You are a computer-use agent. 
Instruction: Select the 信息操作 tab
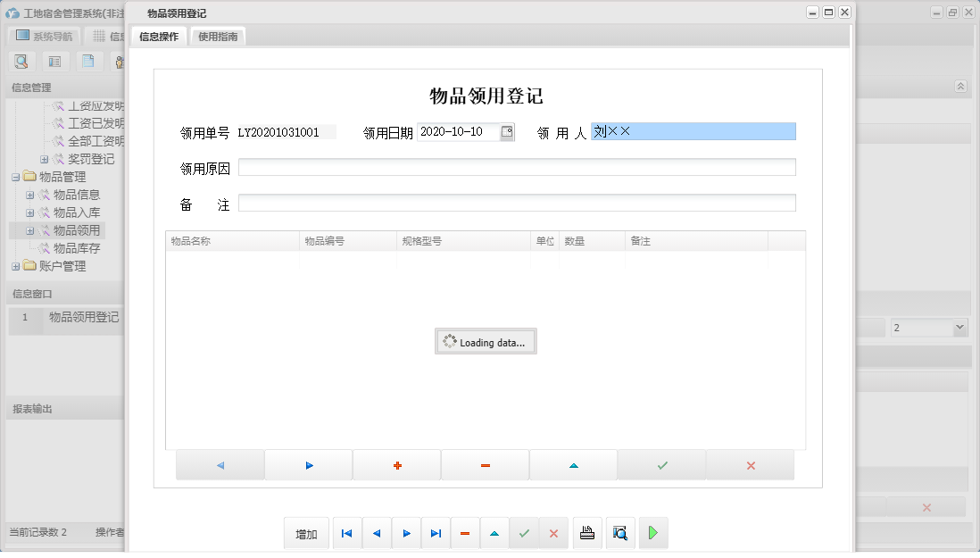(x=158, y=37)
